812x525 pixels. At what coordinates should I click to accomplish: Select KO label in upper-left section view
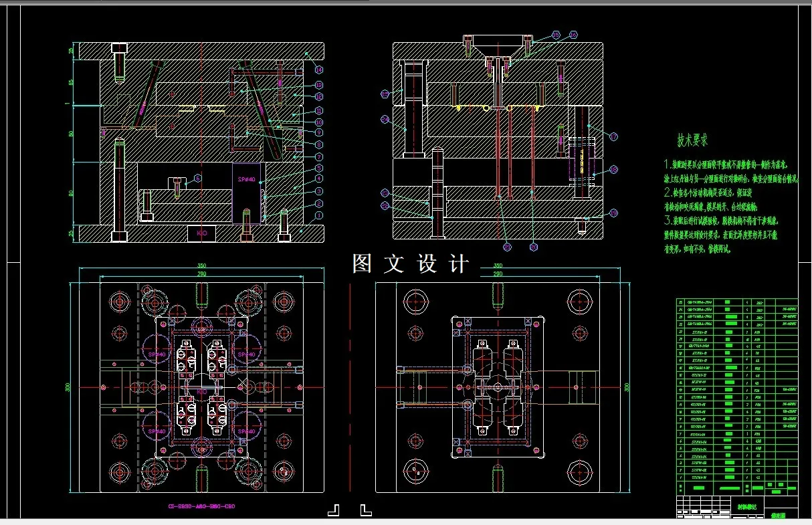(x=202, y=233)
